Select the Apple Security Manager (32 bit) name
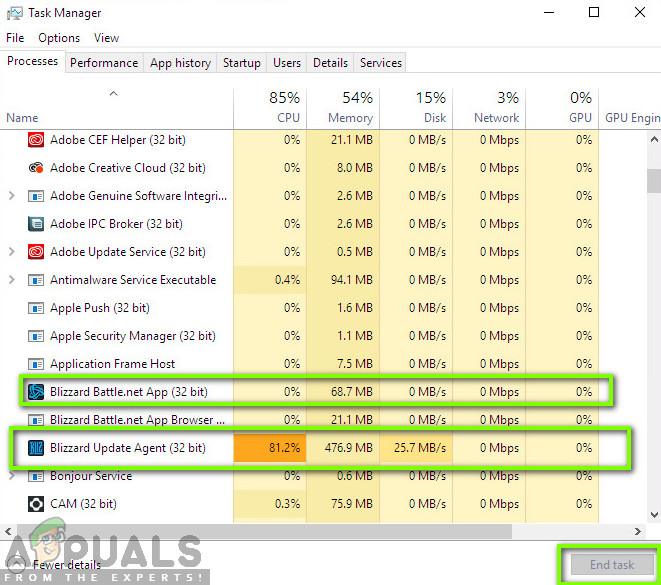Viewport: 661px width, 585px height. point(133,336)
